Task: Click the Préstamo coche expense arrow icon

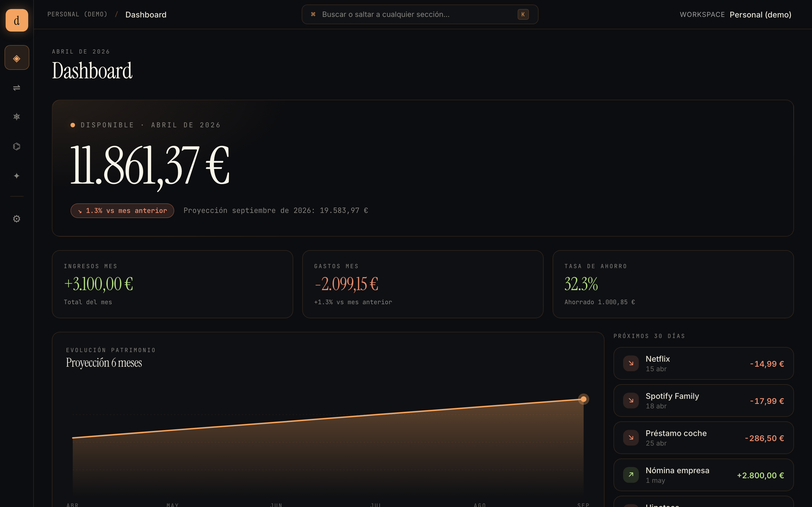Action: [631, 438]
